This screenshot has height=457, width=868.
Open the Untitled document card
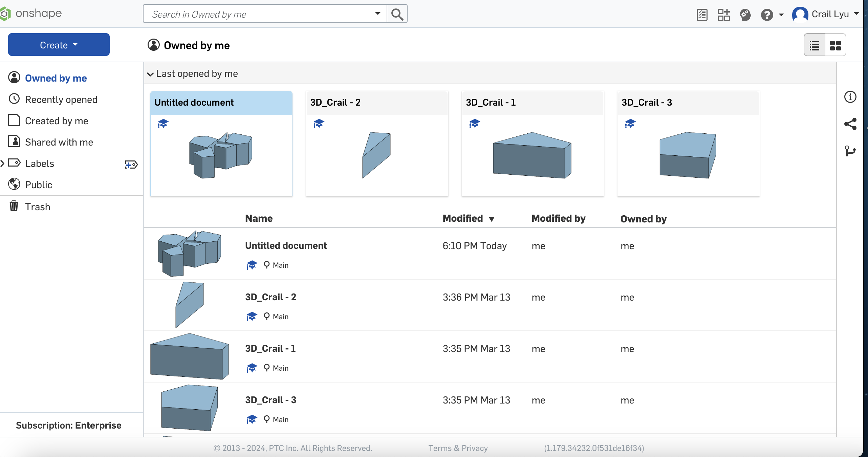tap(221, 144)
